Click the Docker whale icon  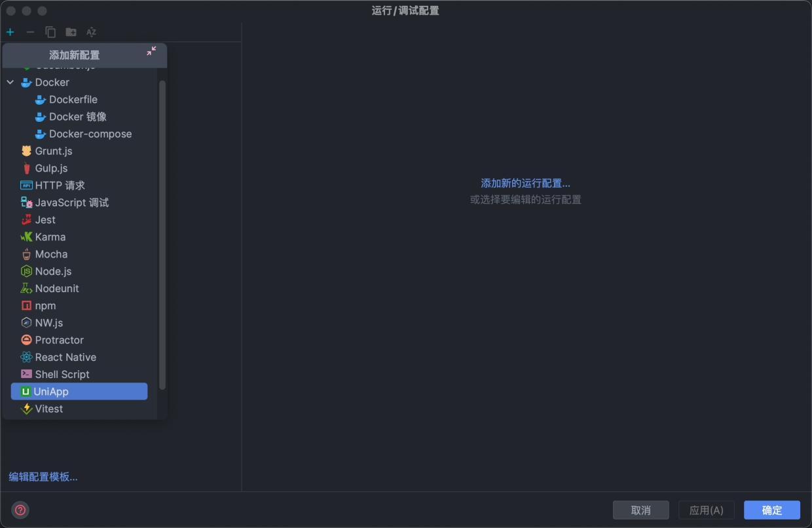[x=26, y=83]
